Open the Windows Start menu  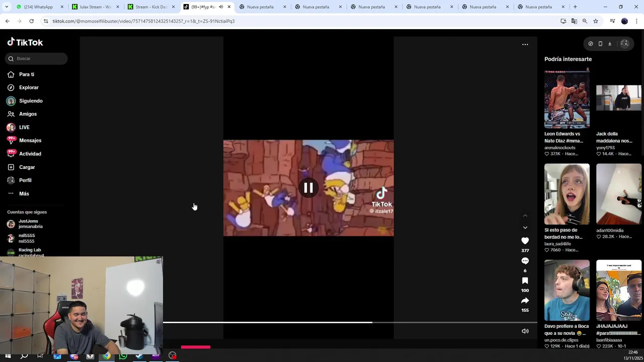click(x=8, y=356)
